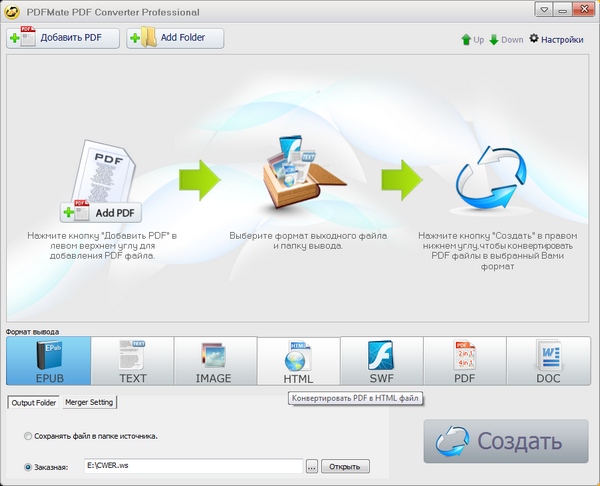Select HTML output format
This screenshot has width=600, height=486.
click(298, 361)
